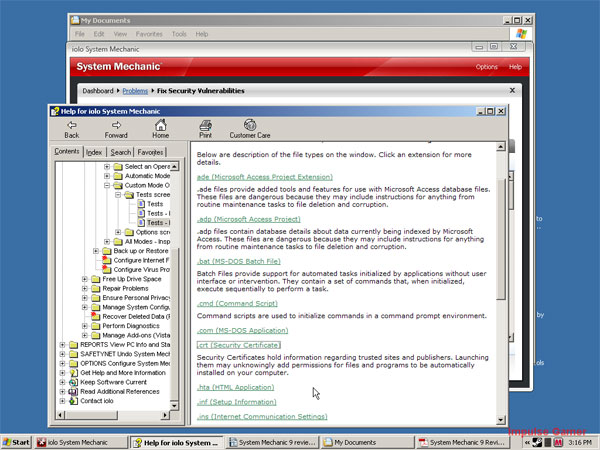The height and width of the screenshot is (450, 600).
Task: Open the .bat (MS-DOS Batch File) link
Action: click(238, 261)
